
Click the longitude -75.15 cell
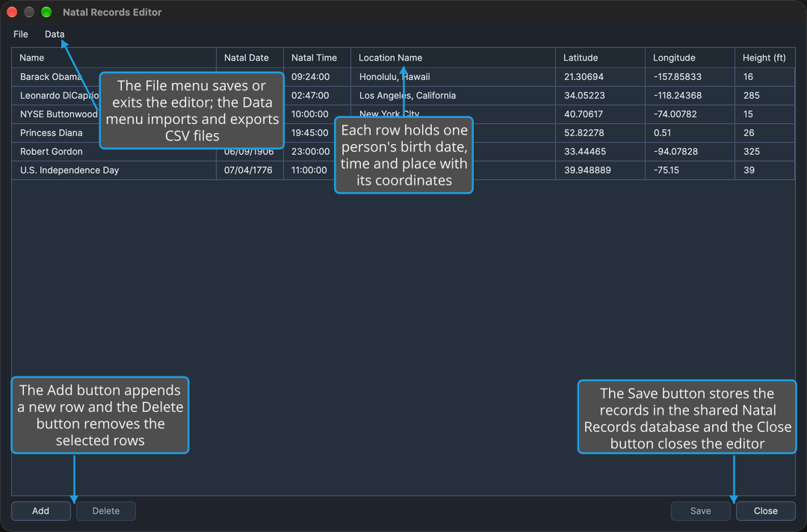pos(690,170)
